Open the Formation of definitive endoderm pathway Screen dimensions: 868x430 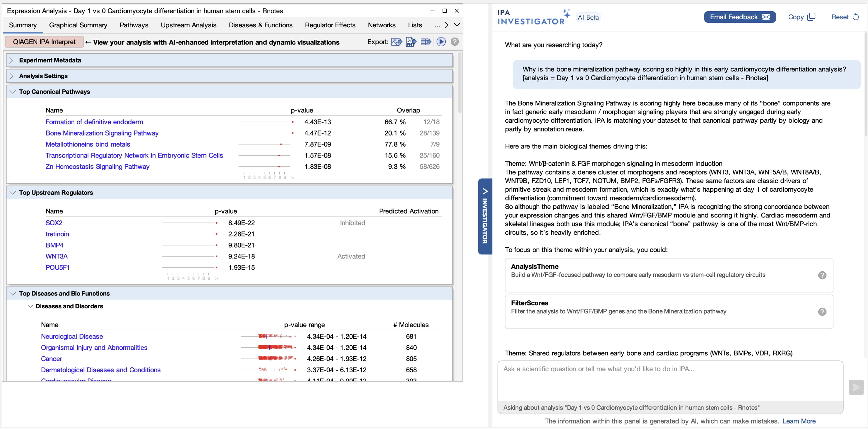pyautogui.click(x=94, y=122)
